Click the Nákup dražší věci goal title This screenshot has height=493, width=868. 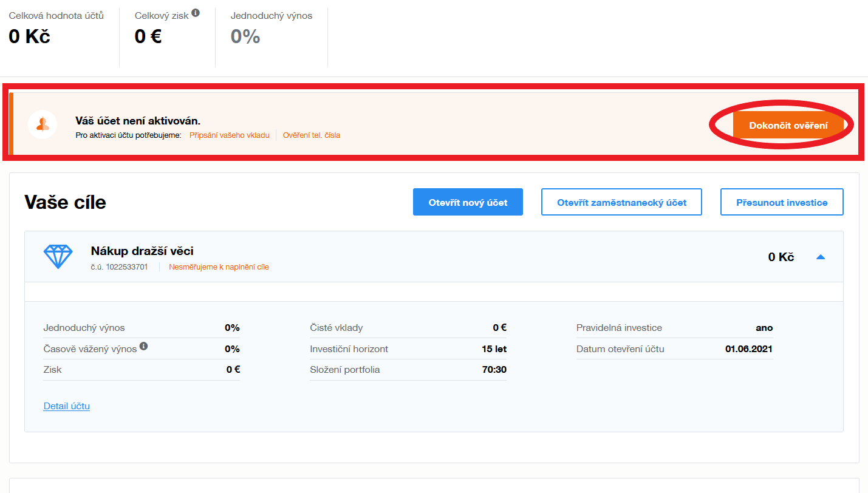point(142,251)
